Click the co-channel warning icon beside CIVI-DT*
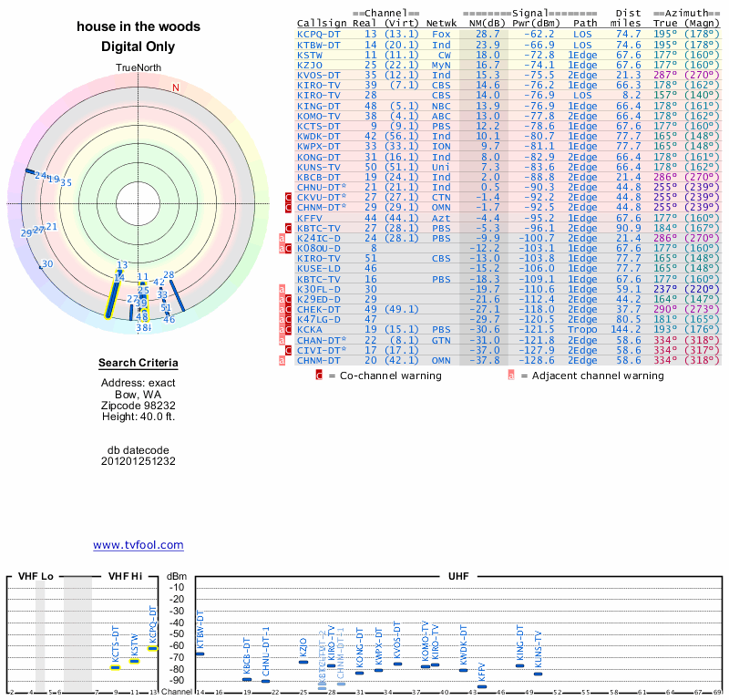Viewport: 729px width, 700px height. (289, 350)
